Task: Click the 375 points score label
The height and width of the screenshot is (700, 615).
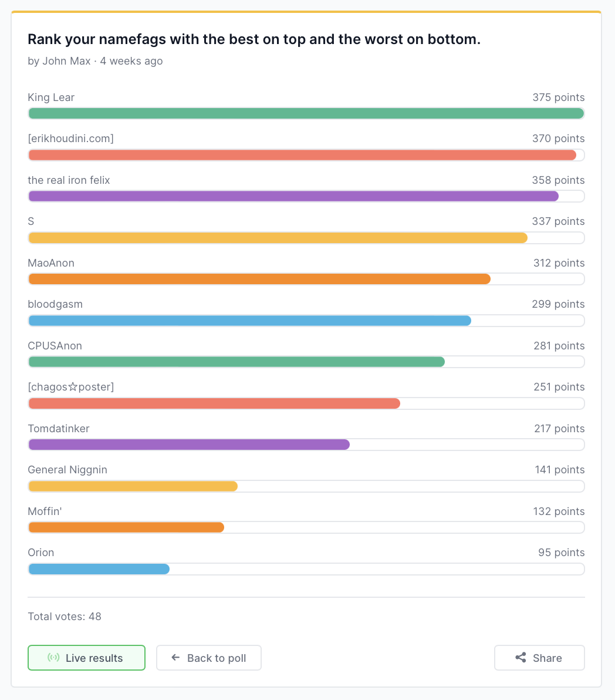Action: [558, 97]
